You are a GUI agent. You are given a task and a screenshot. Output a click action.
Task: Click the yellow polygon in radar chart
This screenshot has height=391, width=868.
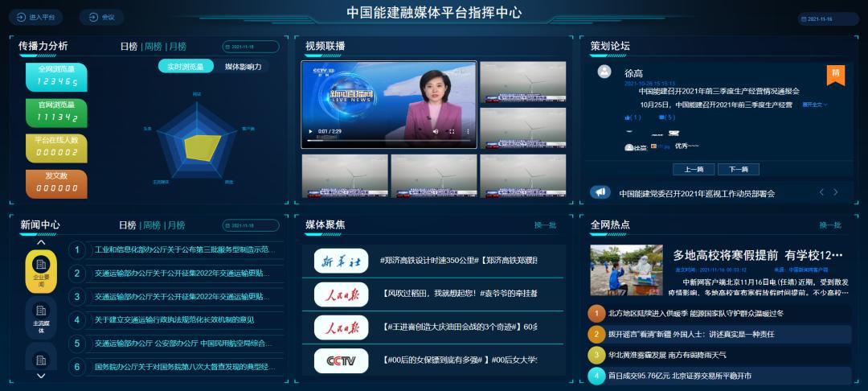tap(201, 148)
